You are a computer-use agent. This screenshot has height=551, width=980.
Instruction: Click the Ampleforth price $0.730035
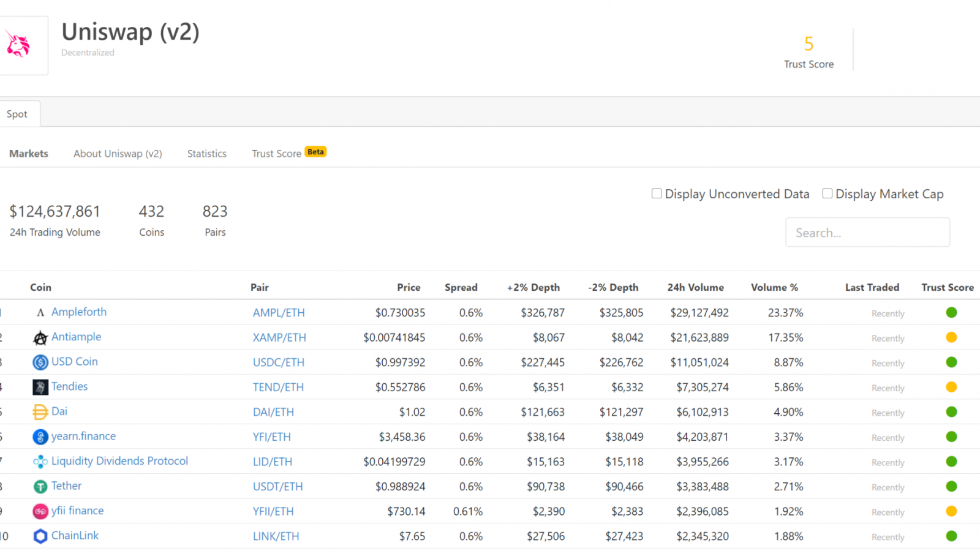coord(400,313)
